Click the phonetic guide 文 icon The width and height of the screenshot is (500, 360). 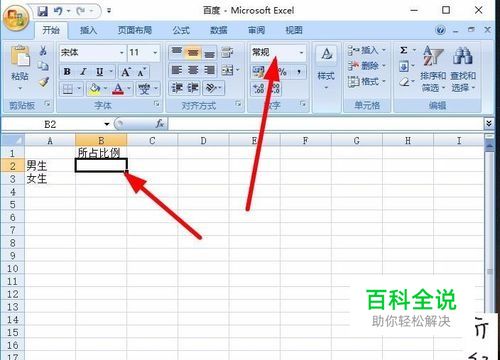(144, 89)
